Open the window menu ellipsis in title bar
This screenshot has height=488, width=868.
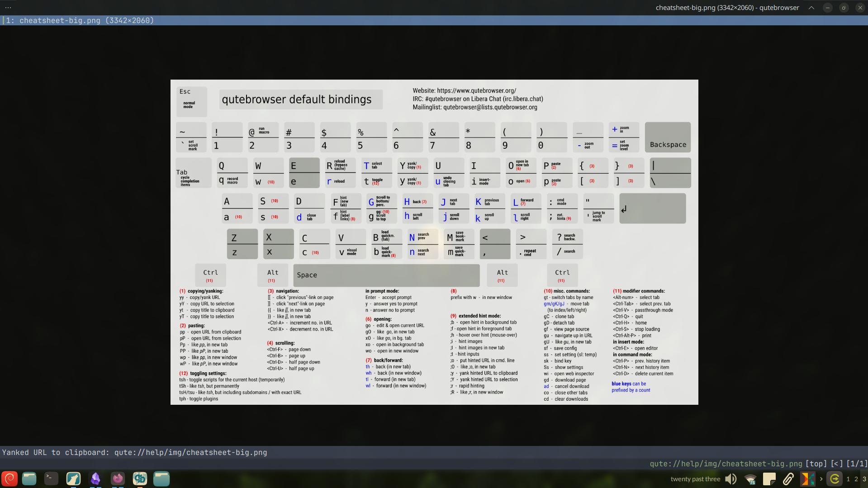point(8,8)
